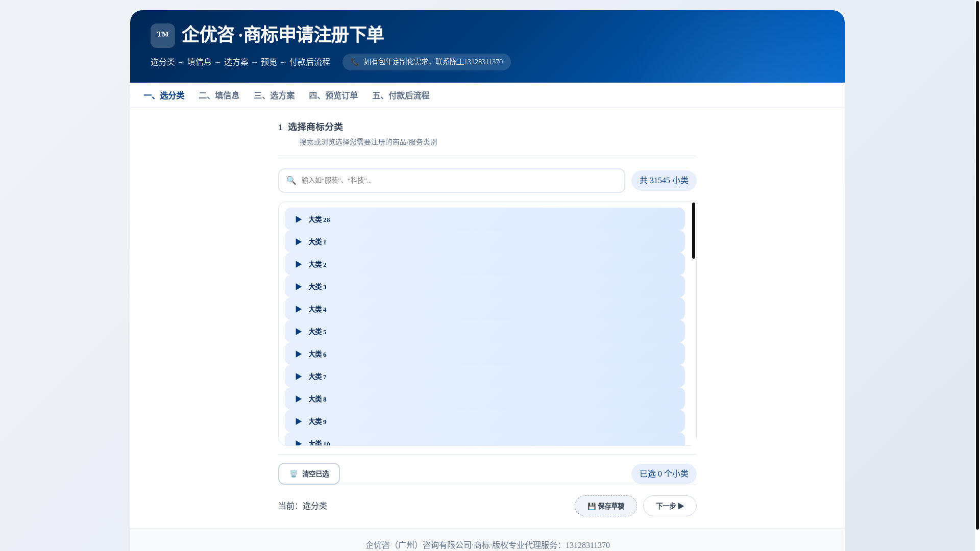Click the trash can icon beside 清空已选
This screenshot has width=980, height=551.
(x=293, y=474)
